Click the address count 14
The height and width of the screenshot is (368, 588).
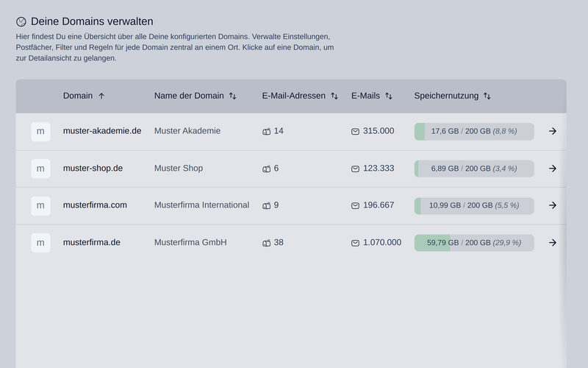click(x=279, y=131)
